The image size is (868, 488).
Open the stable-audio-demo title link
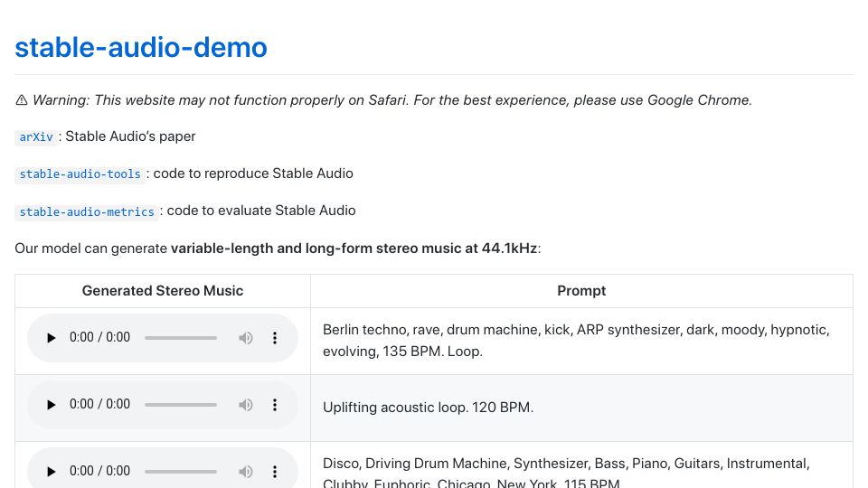click(x=141, y=47)
